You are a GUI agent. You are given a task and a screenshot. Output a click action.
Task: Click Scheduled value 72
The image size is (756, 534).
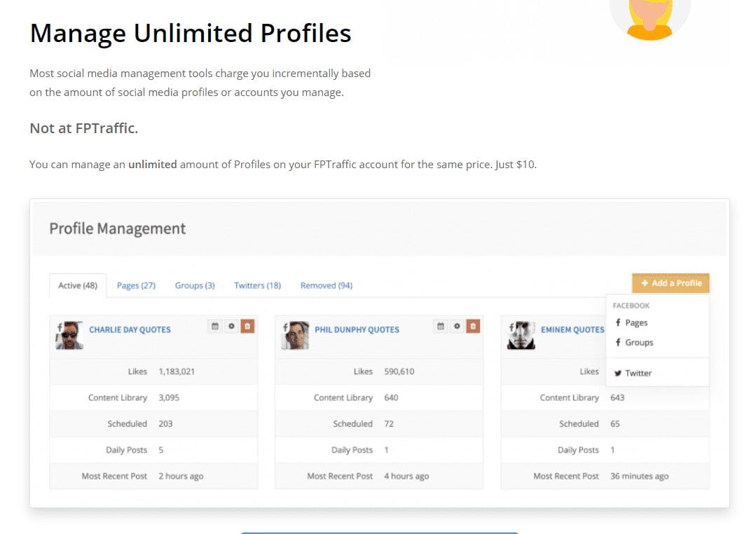(389, 423)
